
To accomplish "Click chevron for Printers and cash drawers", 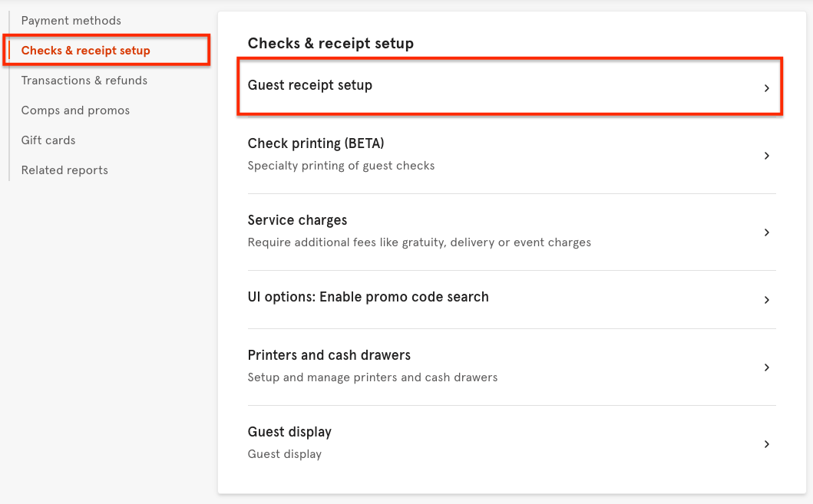I will click(x=766, y=367).
